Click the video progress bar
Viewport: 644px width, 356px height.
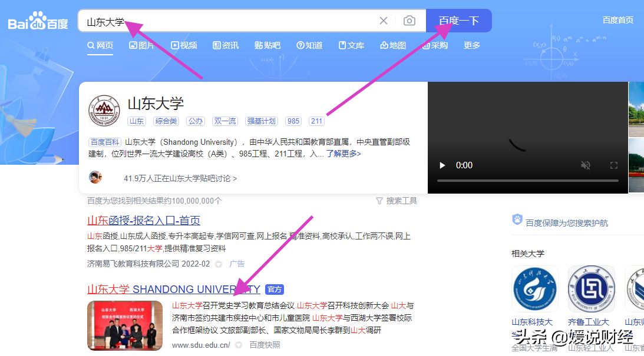528,181
